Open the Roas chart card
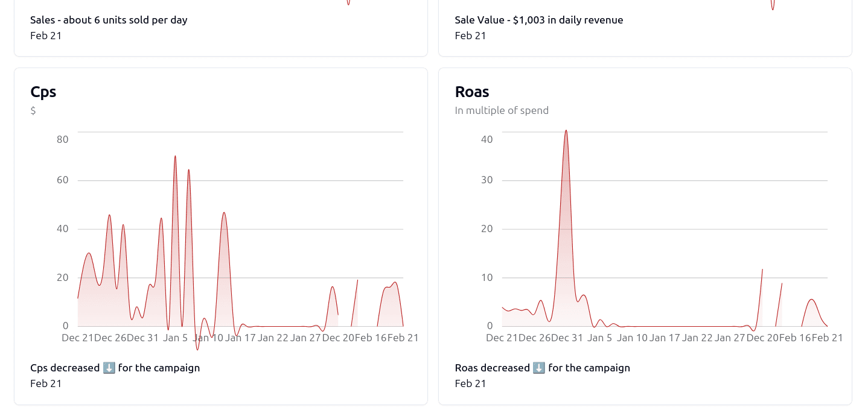This screenshot has height=416, width=868. coord(645,235)
